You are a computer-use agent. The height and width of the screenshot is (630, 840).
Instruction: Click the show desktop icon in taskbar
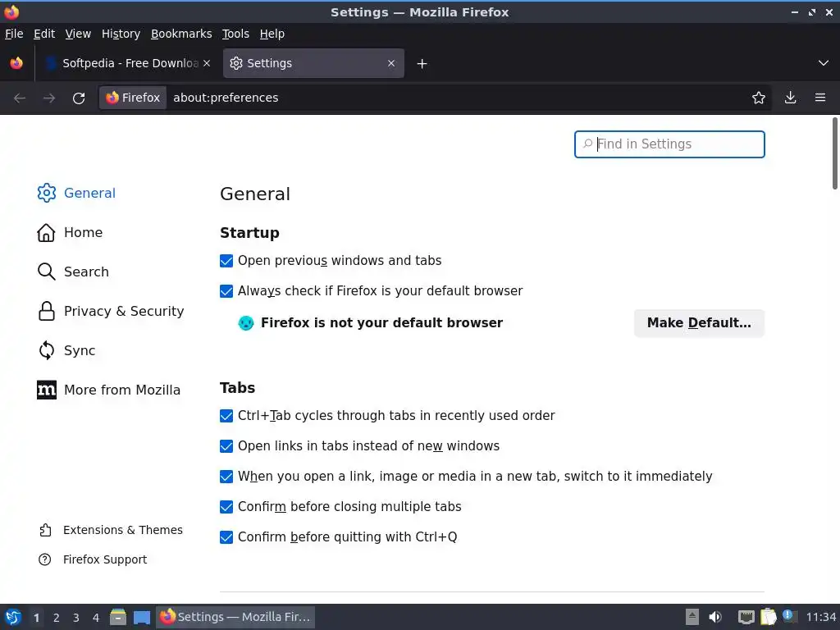[142, 617]
